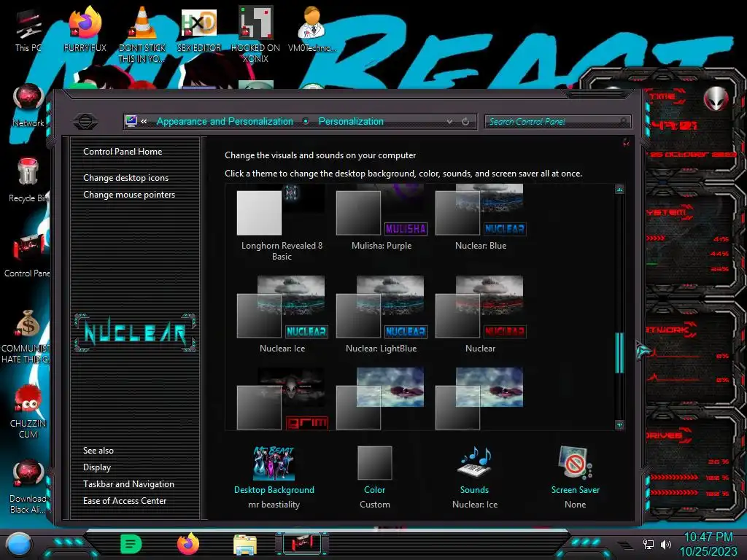Image resolution: width=747 pixels, height=560 pixels.
Task: Click the Color link
Action: pyautogui.click(x=374, y=489)
